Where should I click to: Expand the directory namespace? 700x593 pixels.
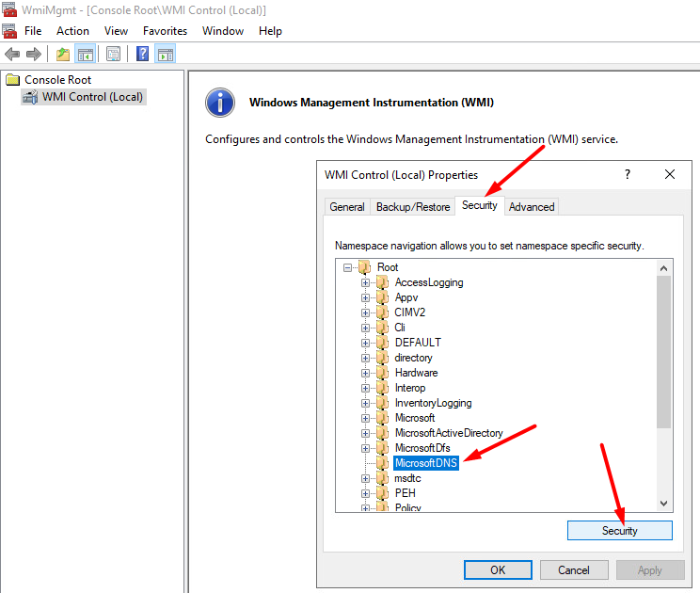[365, 358]
